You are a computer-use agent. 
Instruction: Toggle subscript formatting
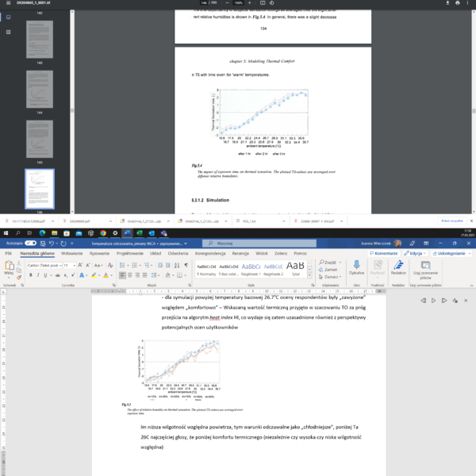point(66,275)
